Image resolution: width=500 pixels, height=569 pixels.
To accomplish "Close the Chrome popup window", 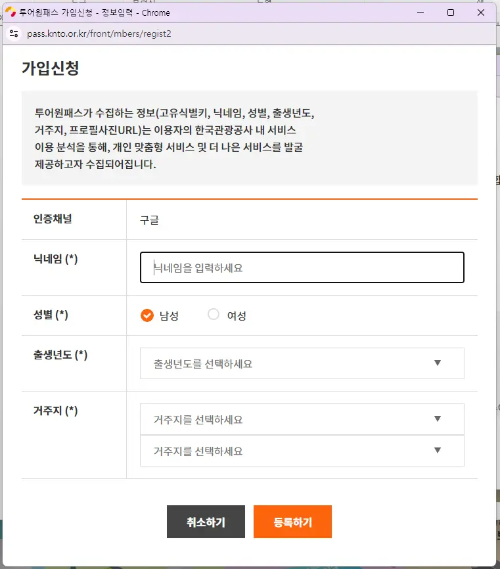I will (x=481, y=12).
